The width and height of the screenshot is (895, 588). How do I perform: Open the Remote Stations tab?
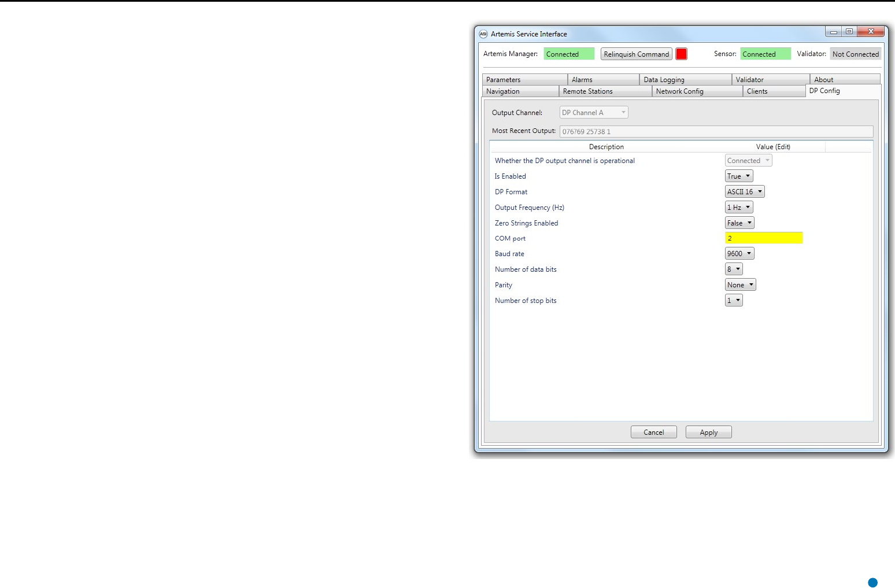(605, 91)
